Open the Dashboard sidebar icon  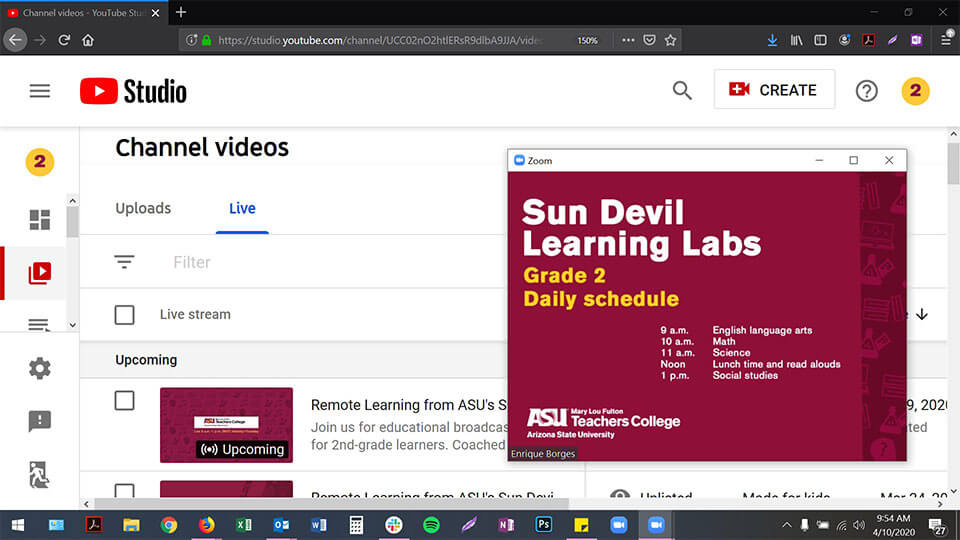[40, 220]
